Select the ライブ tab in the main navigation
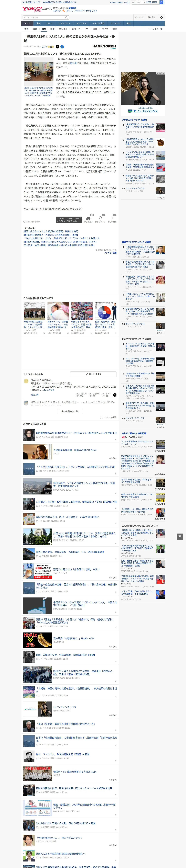The image size is (186, 868). tap(49, 24)
